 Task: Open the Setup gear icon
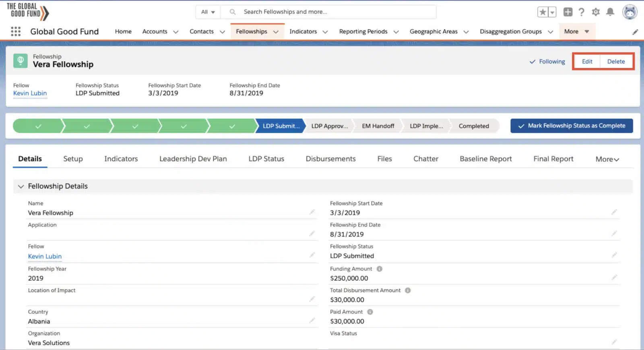pyautogui.click(x=596, y=12)
